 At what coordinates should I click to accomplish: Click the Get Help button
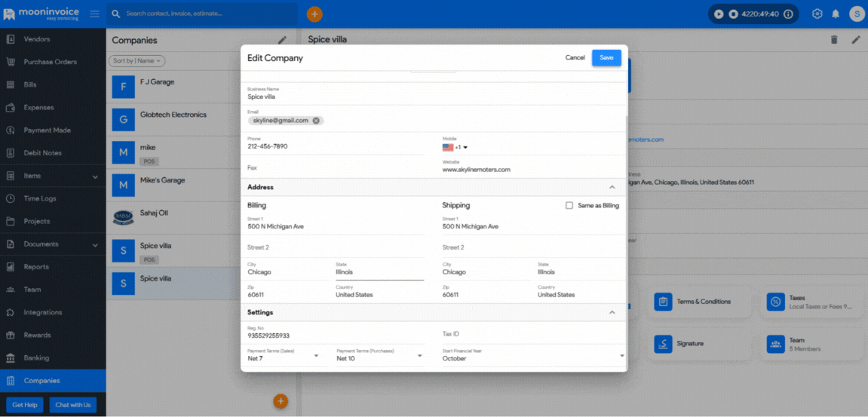click(x=25, y=405)
